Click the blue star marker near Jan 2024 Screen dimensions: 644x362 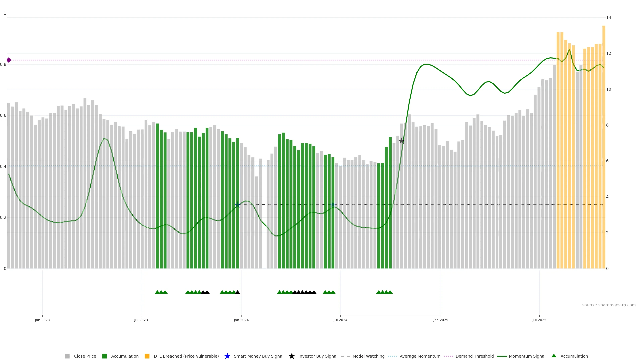[x=237, y=205]
